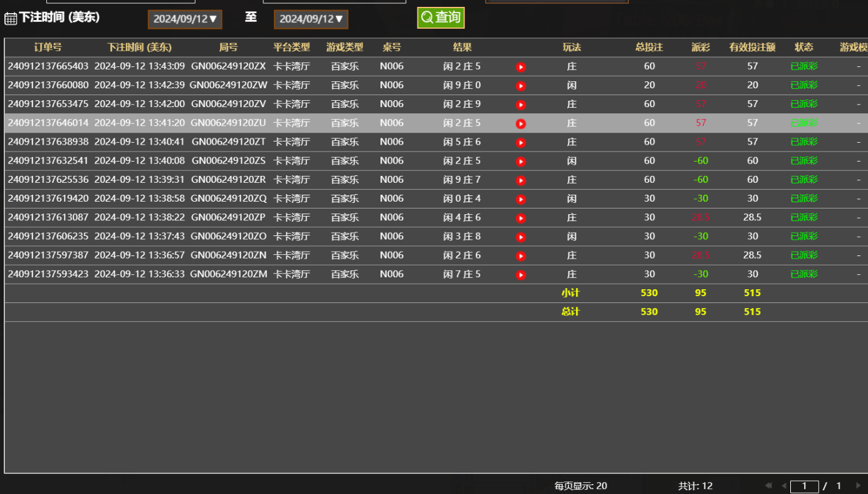Click the previous page arrow
Viewport: 868px width, 494px height.
pyautogui.click(x=783, y=486)
